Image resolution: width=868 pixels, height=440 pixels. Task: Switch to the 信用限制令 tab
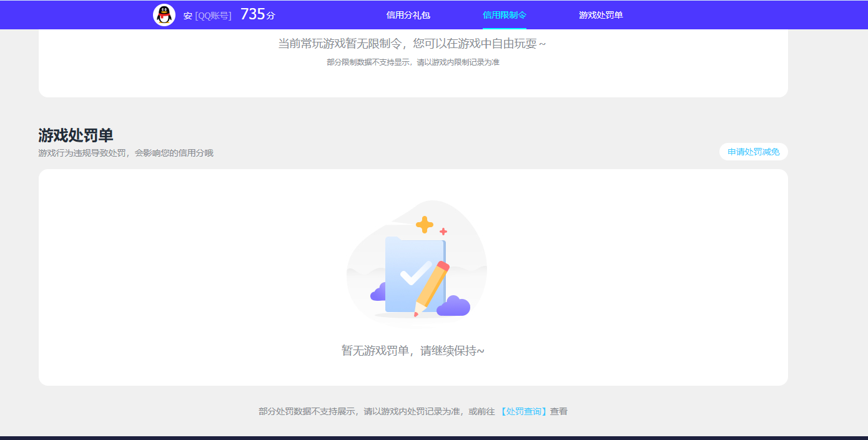point(505,15)
